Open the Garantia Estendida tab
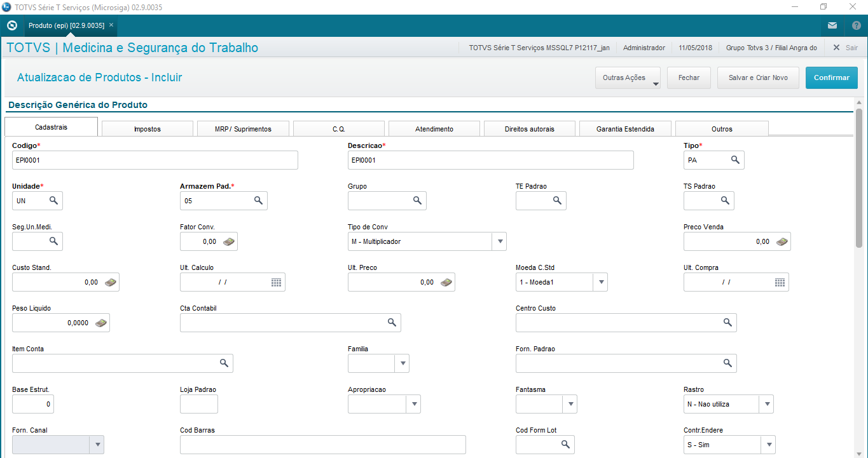868x458 pixels. pos(625,129)
